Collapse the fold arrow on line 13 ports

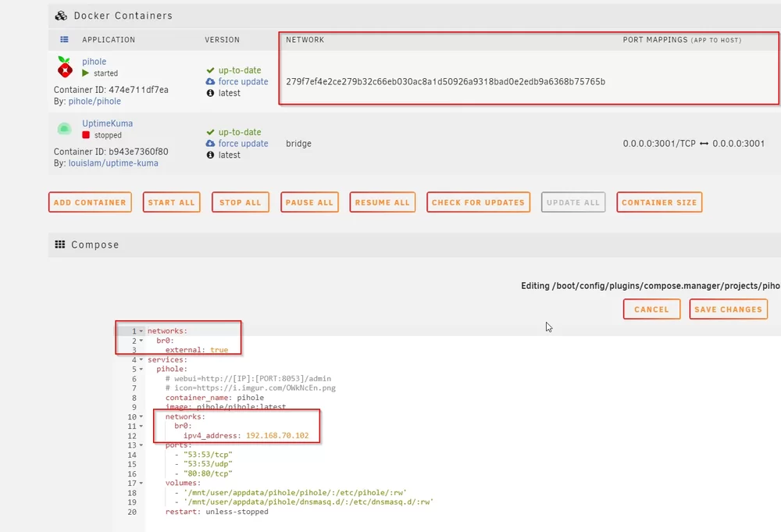[141, 445]
